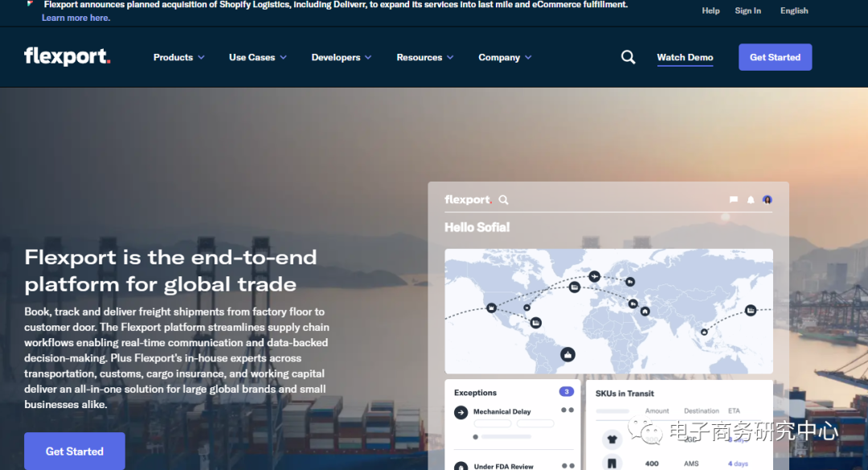This screenshot has width=868, height=470.
Task: Open the chat message icon in dashboard
Action: [x=734, y=200]
